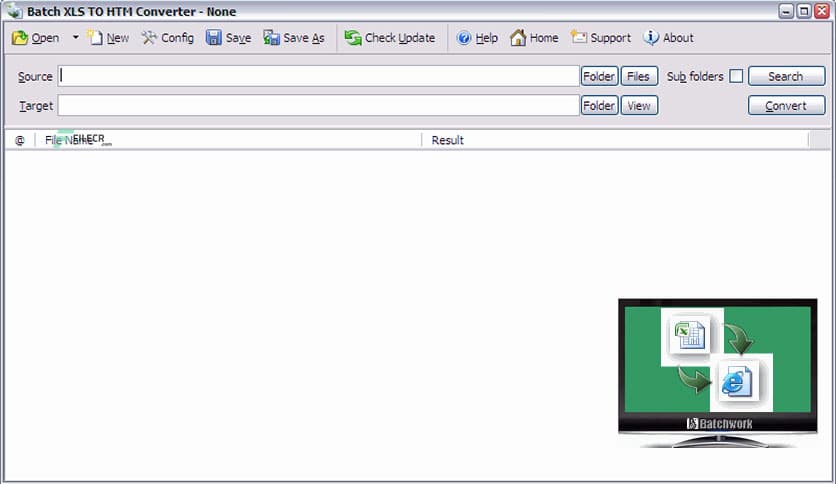Viewport: 836px width, 484px height.
Task: Open Help from the toolbar
Action: [477, 38]
